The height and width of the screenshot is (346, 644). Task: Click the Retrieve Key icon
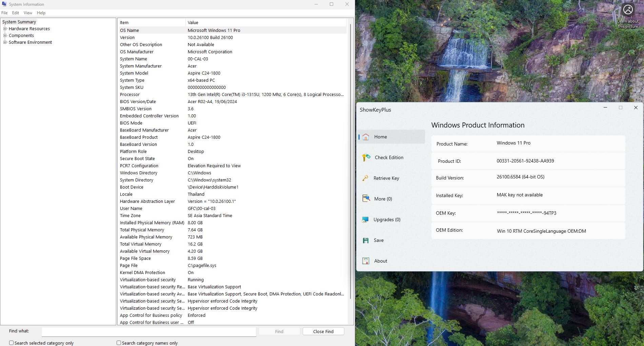pyautogui.click(x=365, y=178)
